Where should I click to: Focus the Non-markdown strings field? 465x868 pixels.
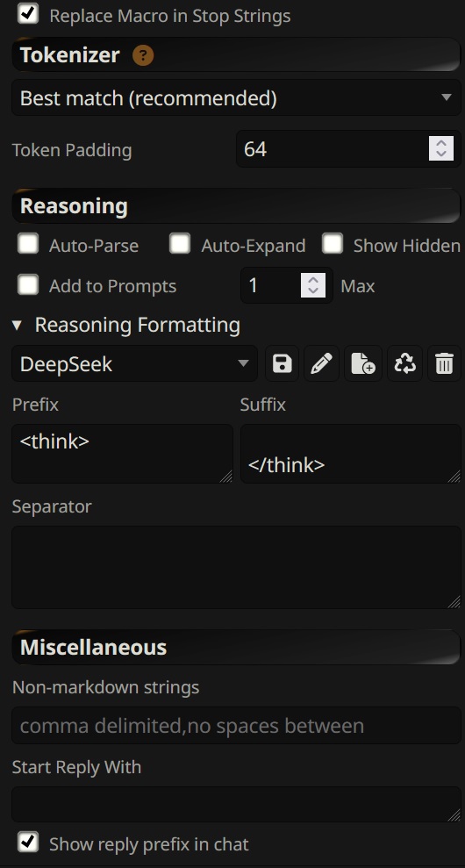tap(236, 725)
